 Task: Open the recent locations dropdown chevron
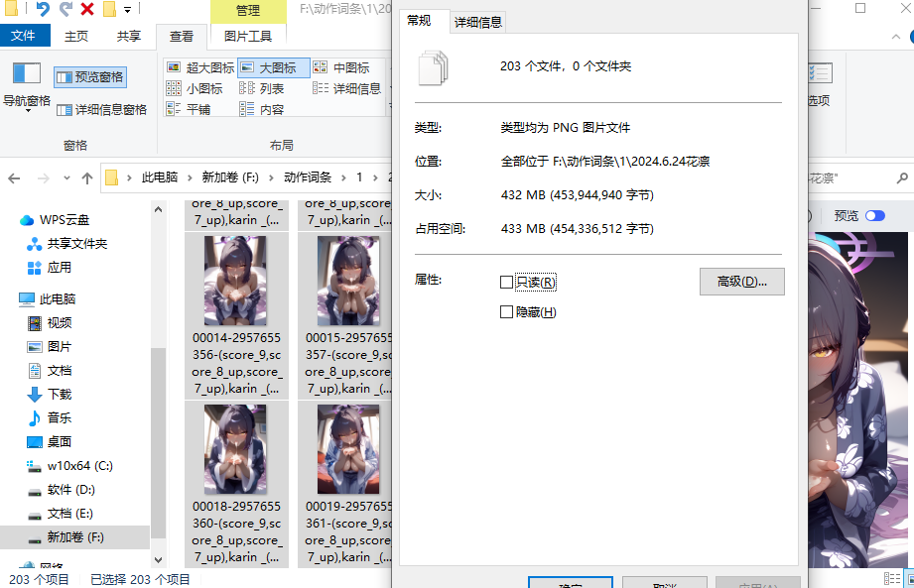(x=66, y=178)
